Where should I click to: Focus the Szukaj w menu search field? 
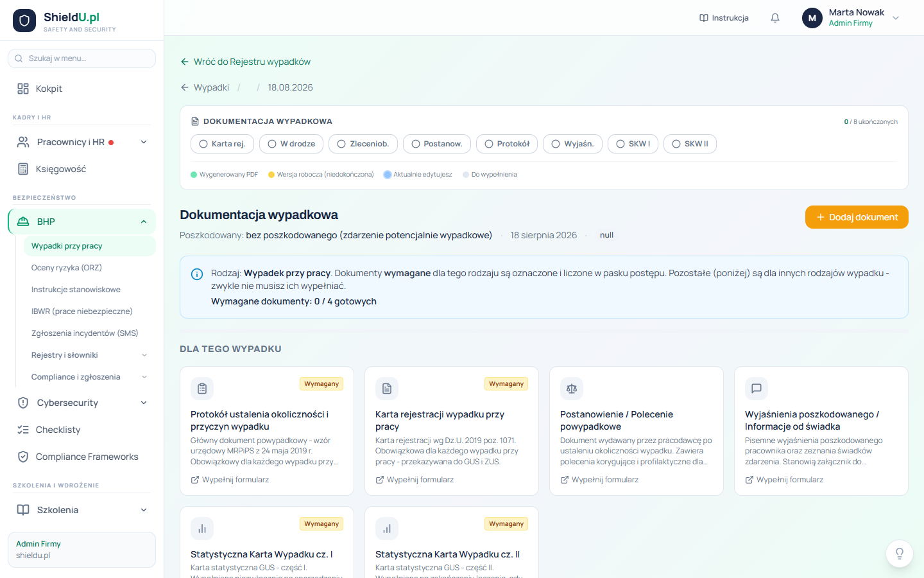pyautogui.click(x=81, y=58)
